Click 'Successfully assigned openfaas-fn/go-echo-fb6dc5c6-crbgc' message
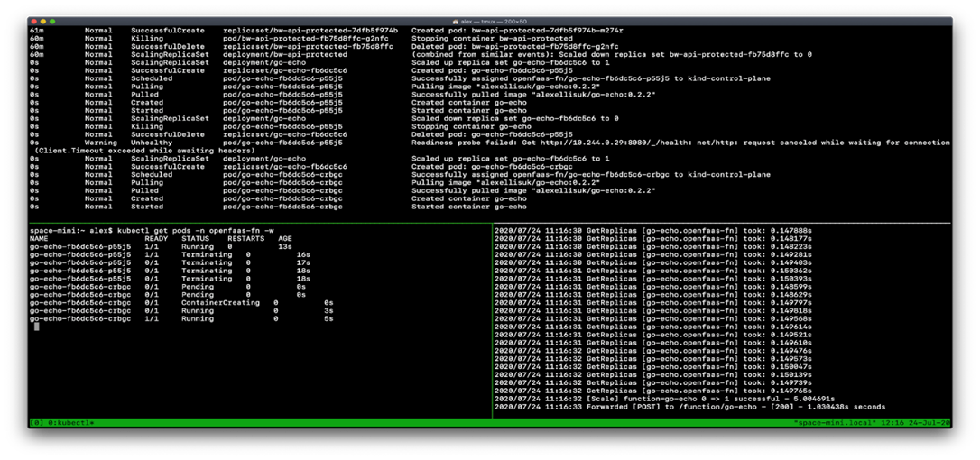The width and height of the screenshot is (980, 460). click(591, 175)
